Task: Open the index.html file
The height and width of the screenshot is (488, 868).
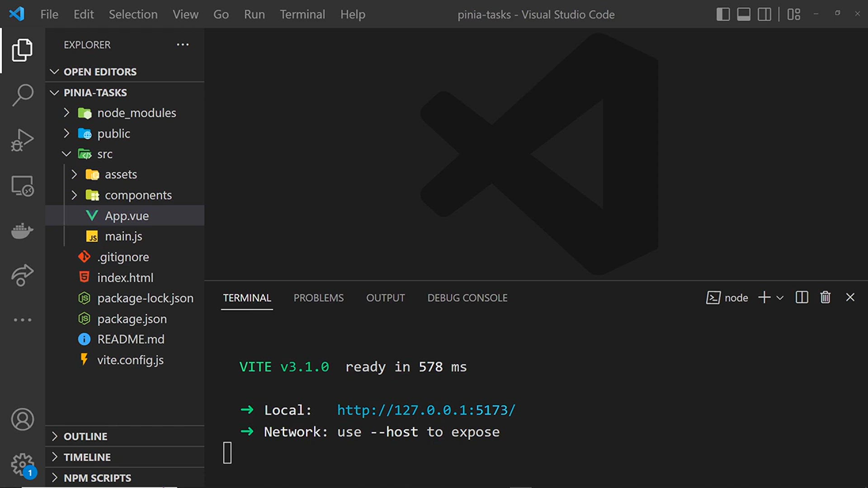Action: tap(125, 278)
